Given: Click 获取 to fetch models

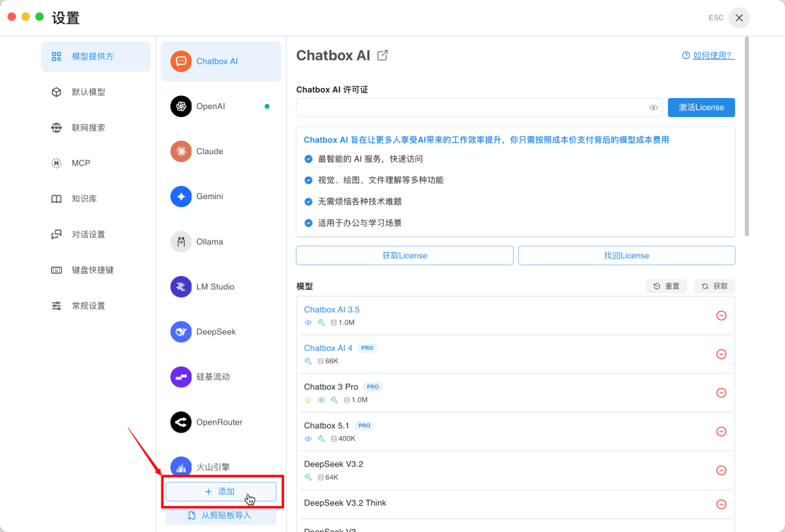Looking at the screenshot, I should point(714,286).
